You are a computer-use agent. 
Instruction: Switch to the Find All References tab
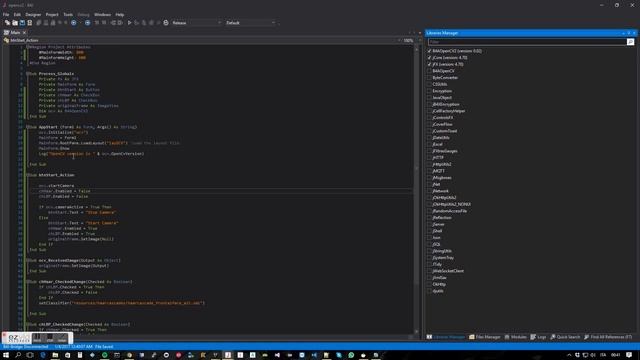click(x=608, y=337)
